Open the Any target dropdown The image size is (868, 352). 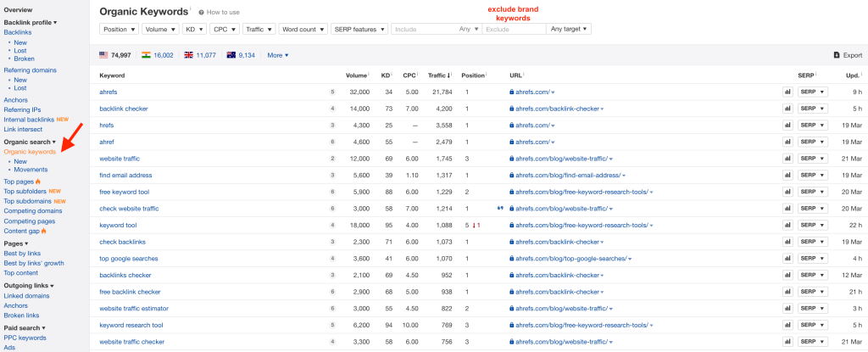[x=569, y=29]
